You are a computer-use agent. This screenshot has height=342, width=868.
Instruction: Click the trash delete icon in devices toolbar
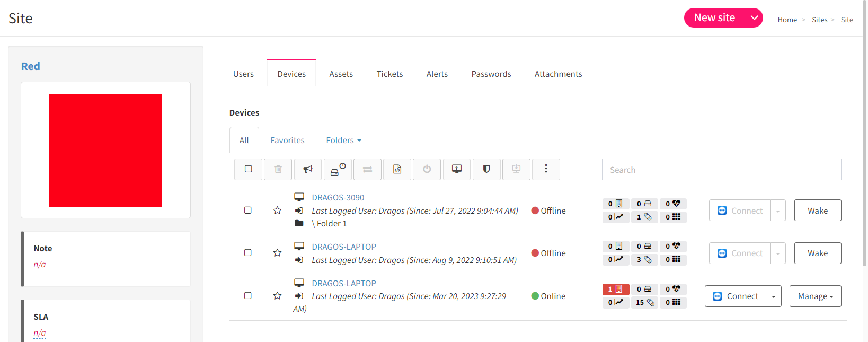point(278,169)
